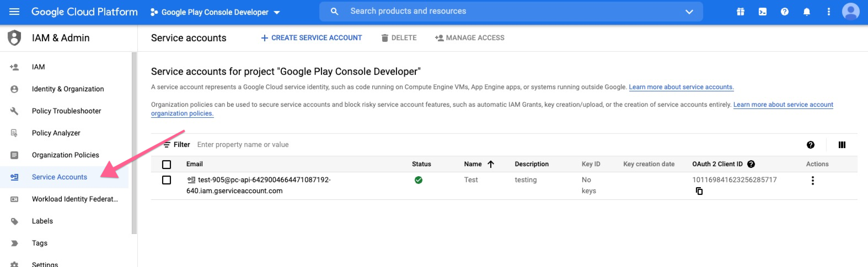Open the help question mark icon in top bar
This screenshot has width=868, height=267.
coord(785,12)
